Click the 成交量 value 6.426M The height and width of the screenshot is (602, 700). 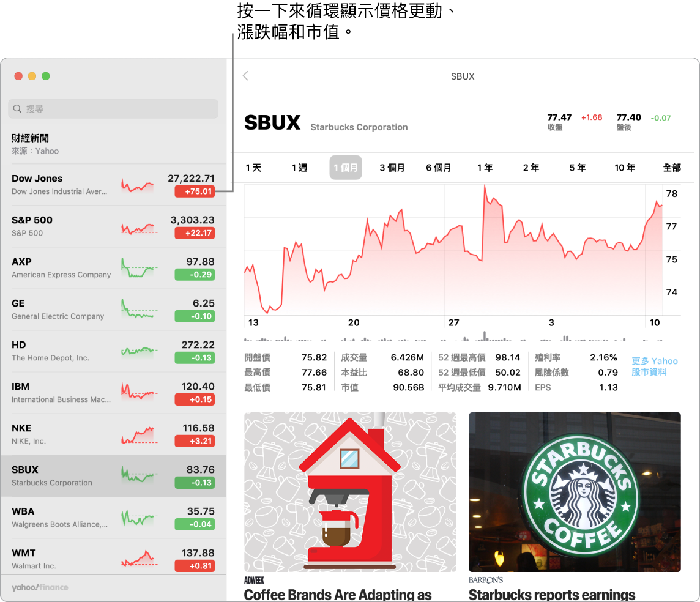[x=407, y=357]
